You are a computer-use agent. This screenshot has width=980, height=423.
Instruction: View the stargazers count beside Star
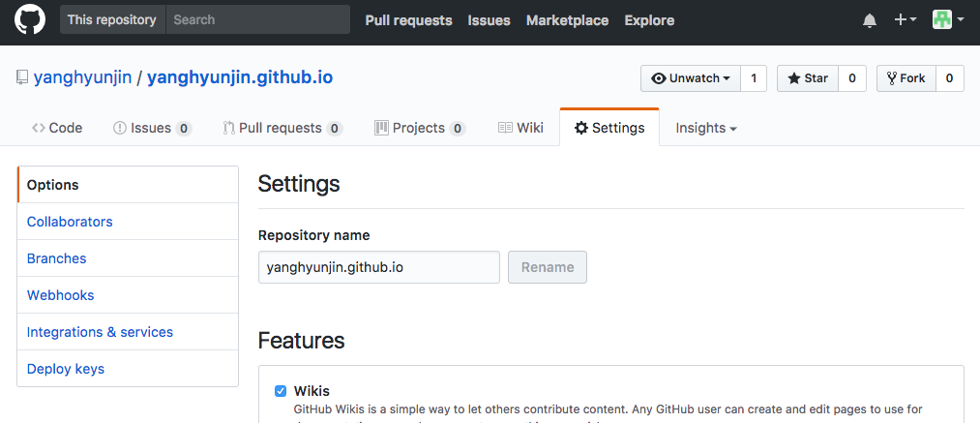pos(852,78)
